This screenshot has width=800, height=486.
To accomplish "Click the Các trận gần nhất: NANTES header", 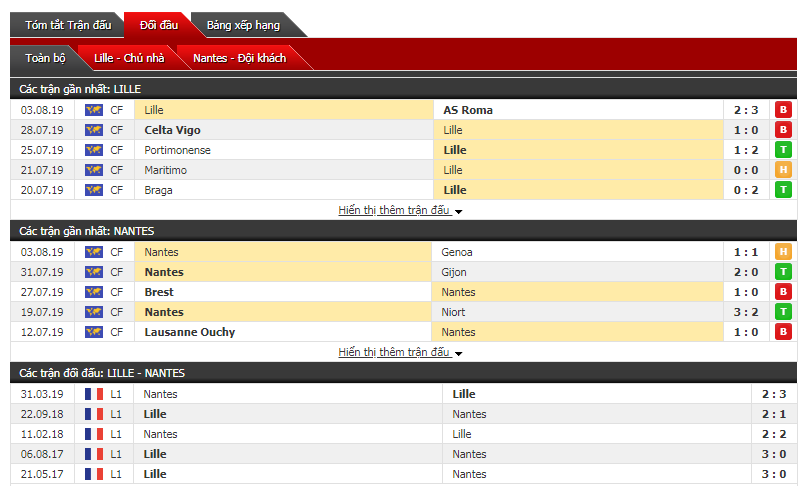I will coord(87,231).
